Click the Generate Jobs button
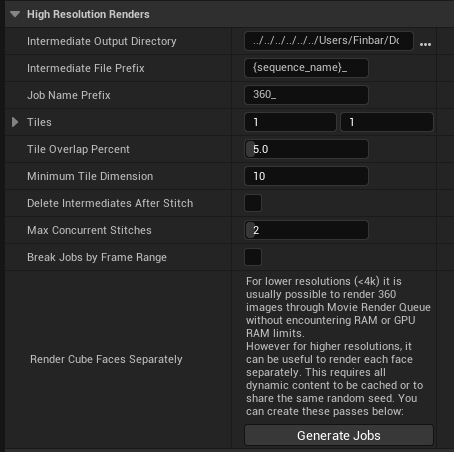454x452 pixels. [x=339, y=435]
